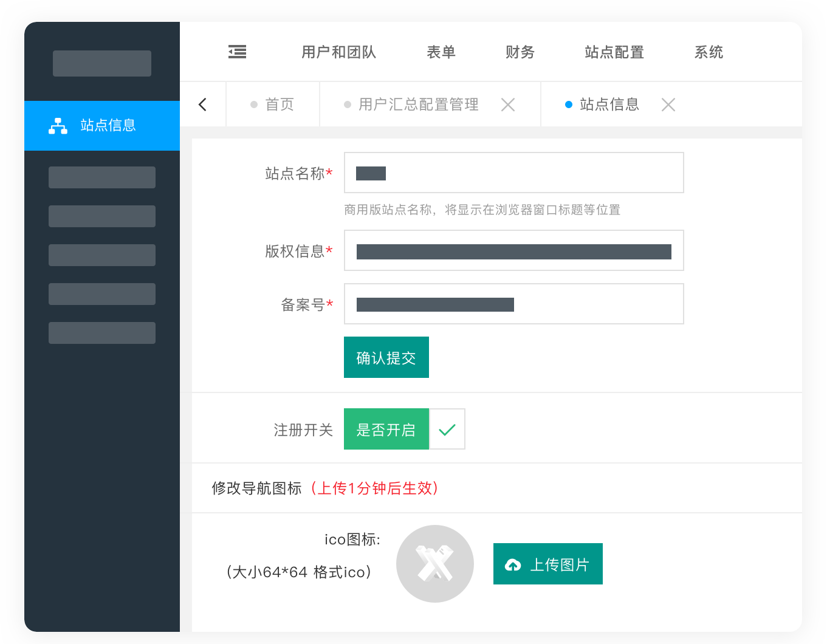Open the 系统 menu
The height and width of the screenshot is (644, 827).
(x=709, y=52)
